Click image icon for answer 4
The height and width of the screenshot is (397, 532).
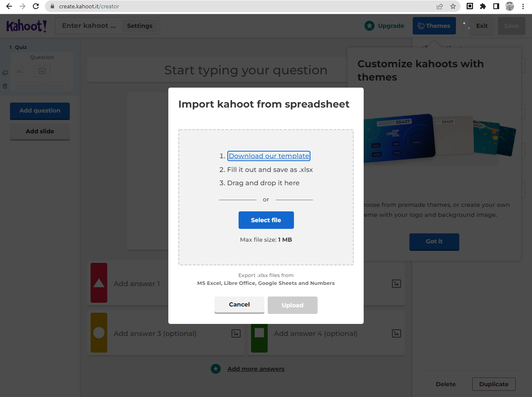point(397,333)
